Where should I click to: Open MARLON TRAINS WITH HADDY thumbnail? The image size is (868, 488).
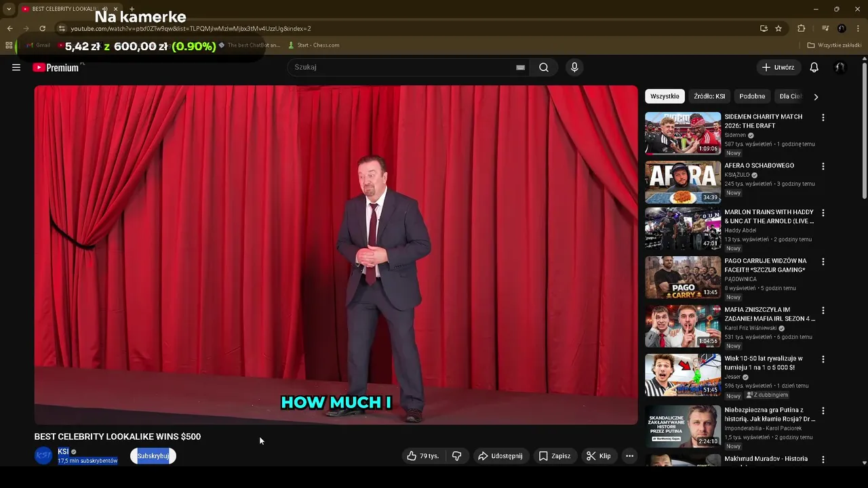[x=683, y=228]
